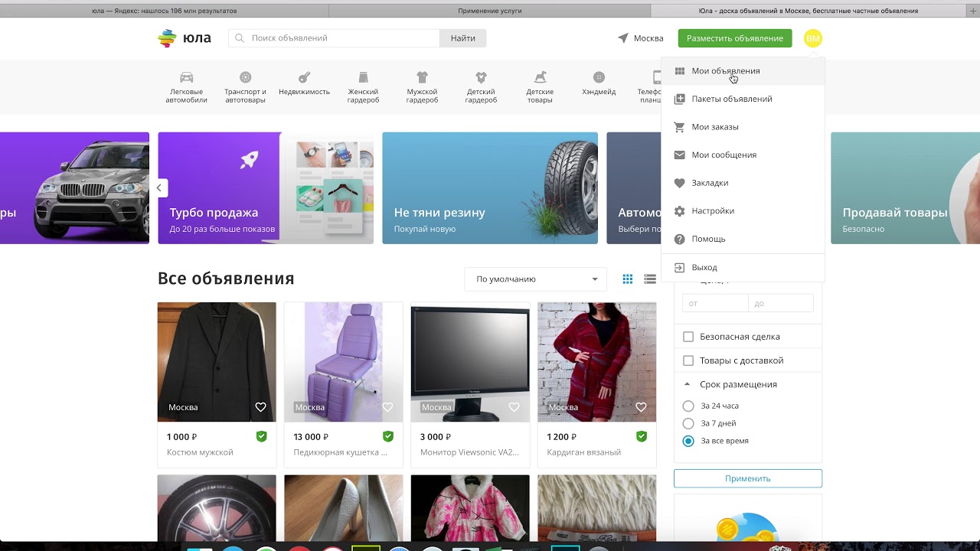Click the location arrow icon near Москва

click(x=623, y=38)
